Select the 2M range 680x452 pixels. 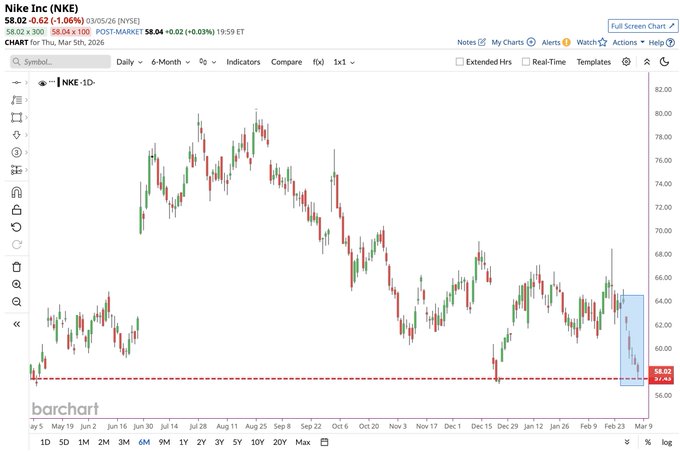[104, 442]
